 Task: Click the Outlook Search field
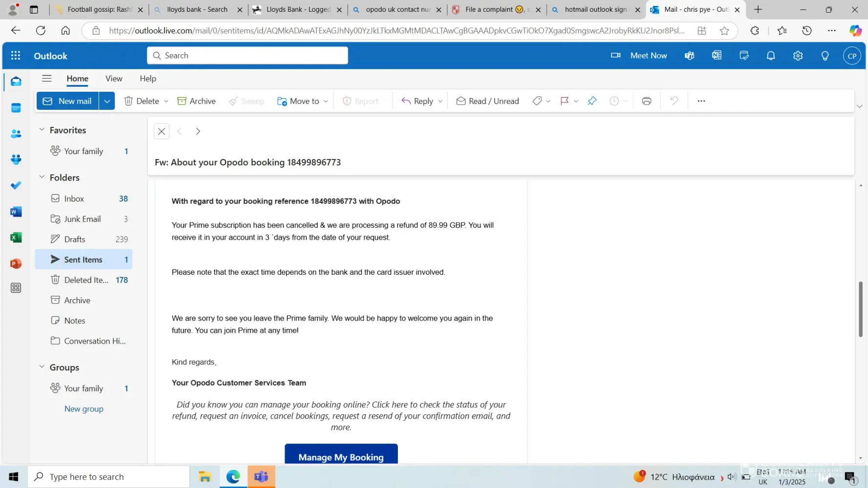coord(248,56)
